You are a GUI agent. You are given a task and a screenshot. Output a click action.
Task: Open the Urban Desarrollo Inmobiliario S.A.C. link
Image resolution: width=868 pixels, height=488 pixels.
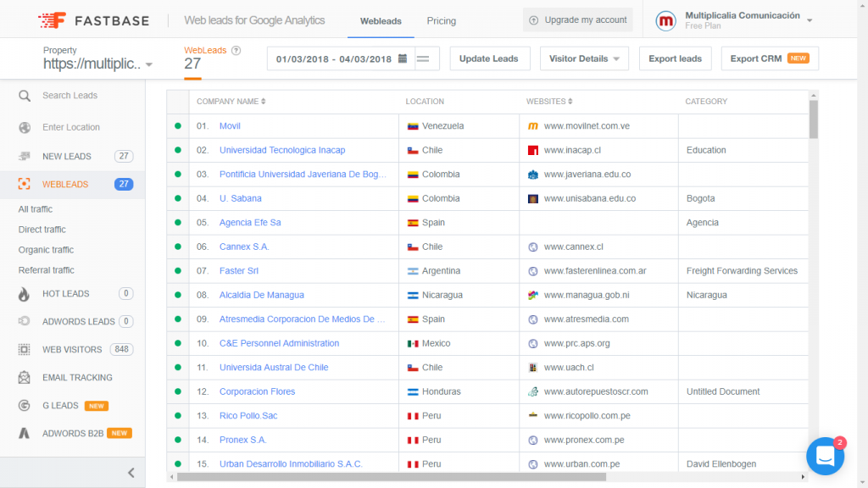pyautogui.click(x=291, y=464)
